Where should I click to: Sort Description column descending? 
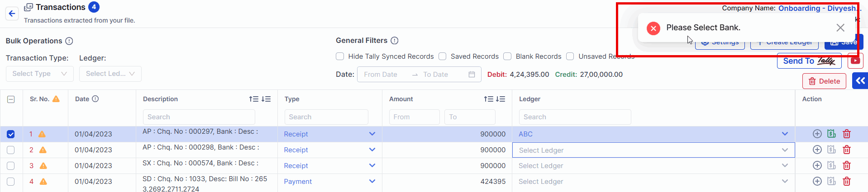pos(266,99)
